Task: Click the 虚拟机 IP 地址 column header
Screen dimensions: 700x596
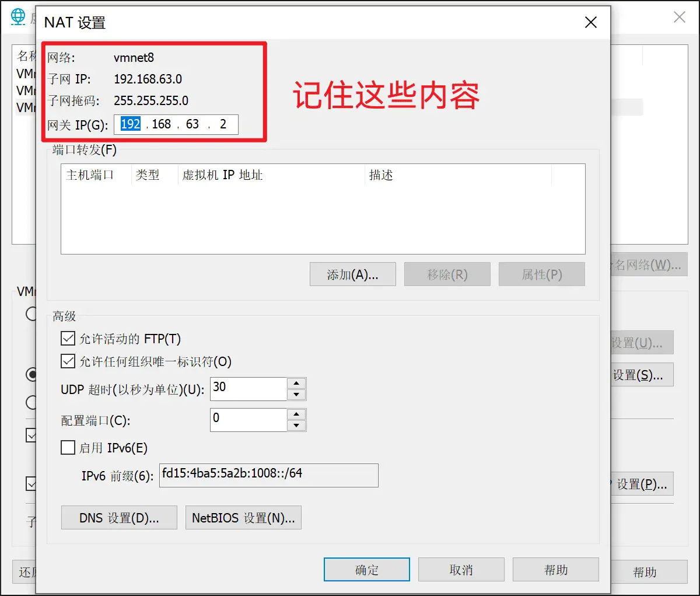Action: tap(222, 175)
